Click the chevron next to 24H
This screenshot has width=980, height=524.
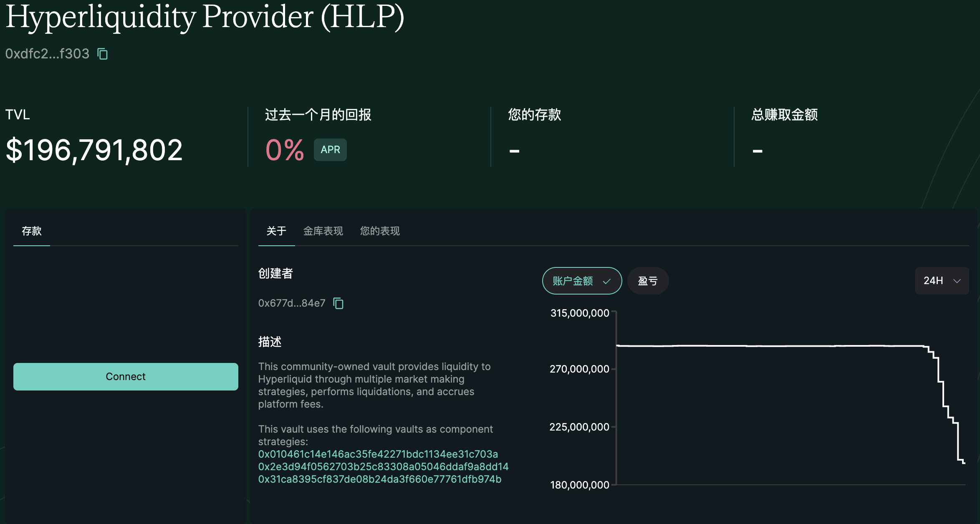[957, 281]
